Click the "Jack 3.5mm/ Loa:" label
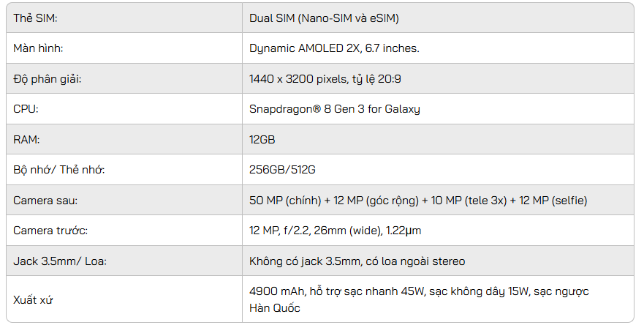644x325 pixels. tap(55, 261)
